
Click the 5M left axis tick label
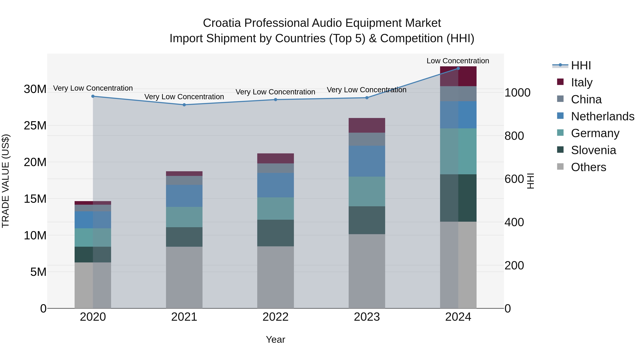(x=38, y=272)
